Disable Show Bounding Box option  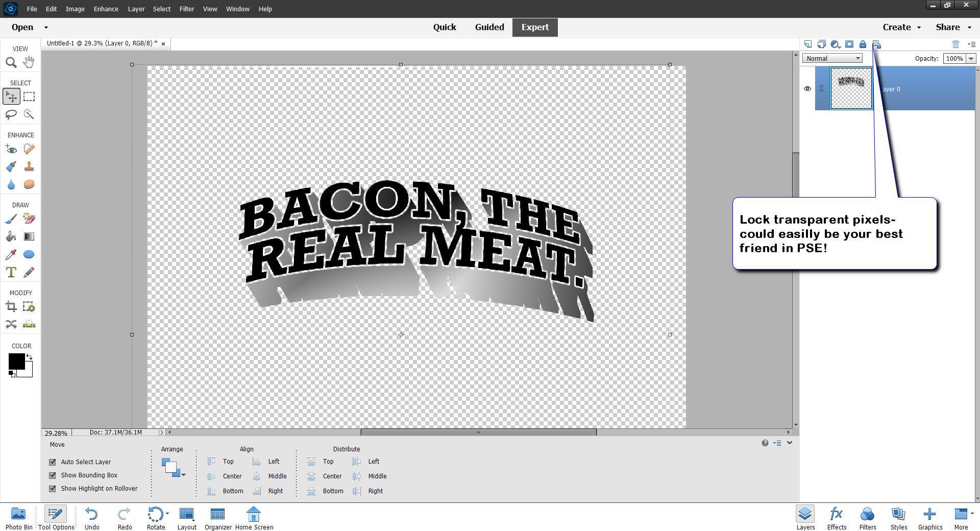click(53, 475)
